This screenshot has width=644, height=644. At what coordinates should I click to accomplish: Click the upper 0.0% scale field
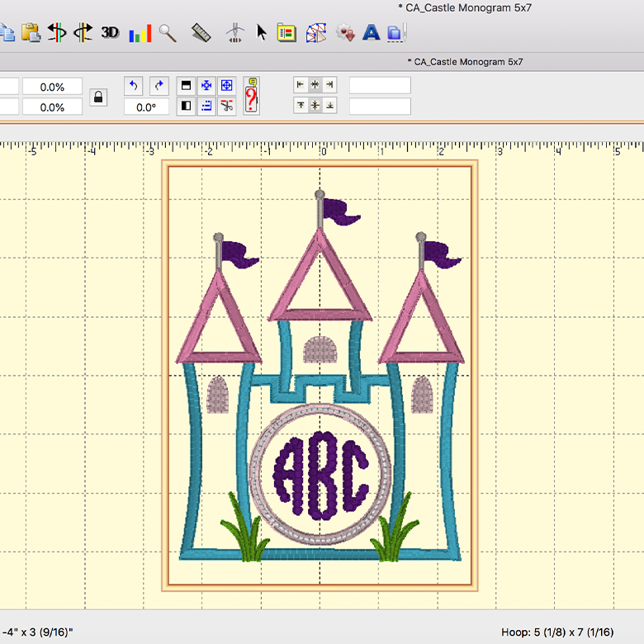[52, 87]
